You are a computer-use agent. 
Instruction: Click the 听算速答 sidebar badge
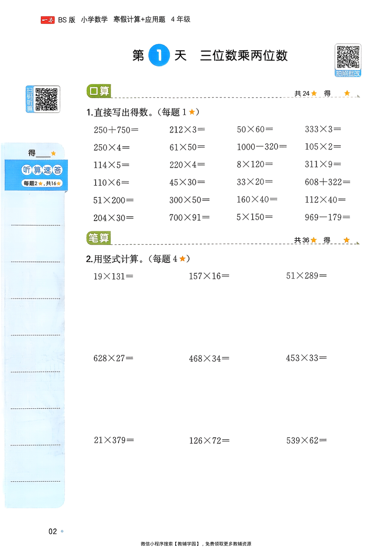click(42, 170)
